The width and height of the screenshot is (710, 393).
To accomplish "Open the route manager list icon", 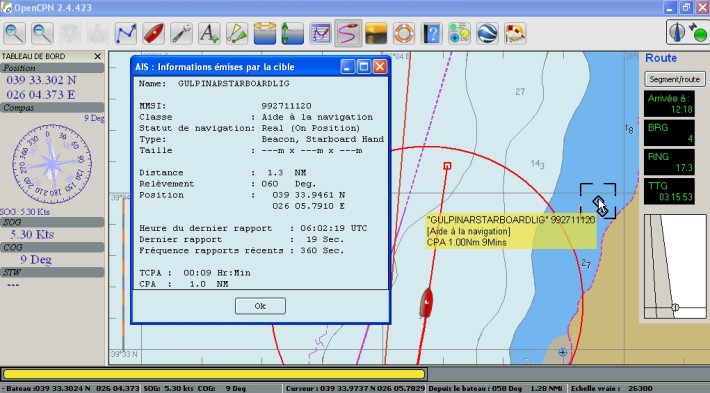I will [321, 33].
